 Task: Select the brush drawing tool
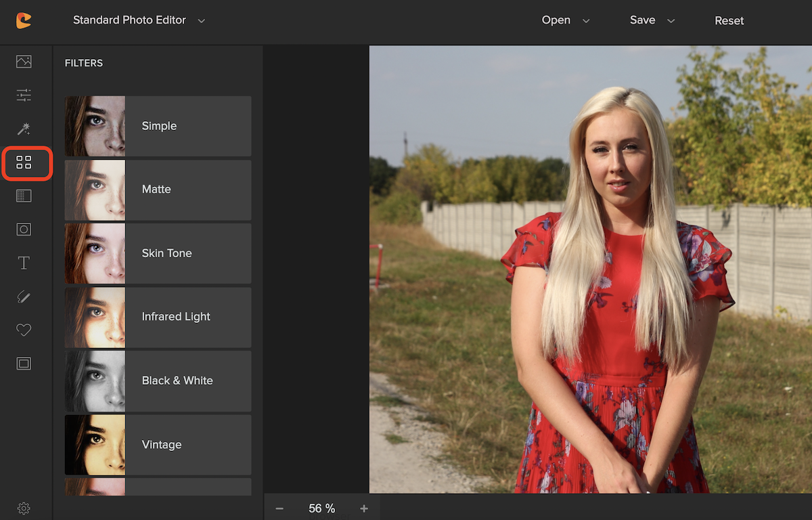point(24,297)
